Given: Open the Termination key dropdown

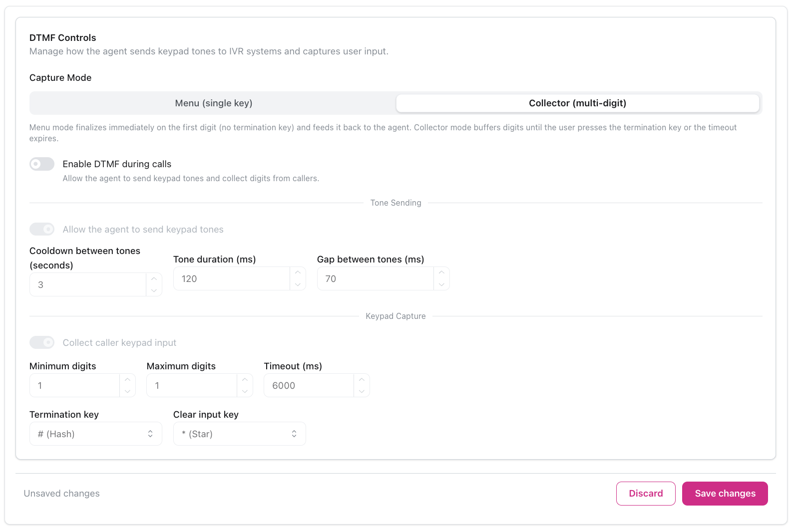Looking at the screenshot, I should tap(95, 434).
